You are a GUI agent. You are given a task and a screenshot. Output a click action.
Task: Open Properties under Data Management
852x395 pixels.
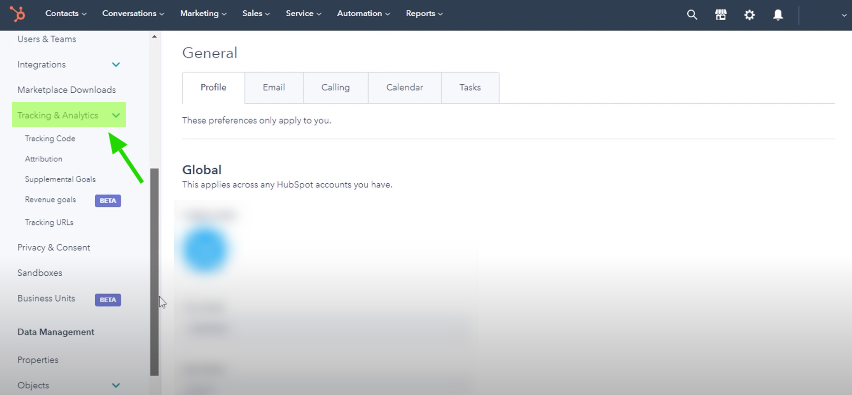coord(38,360)
